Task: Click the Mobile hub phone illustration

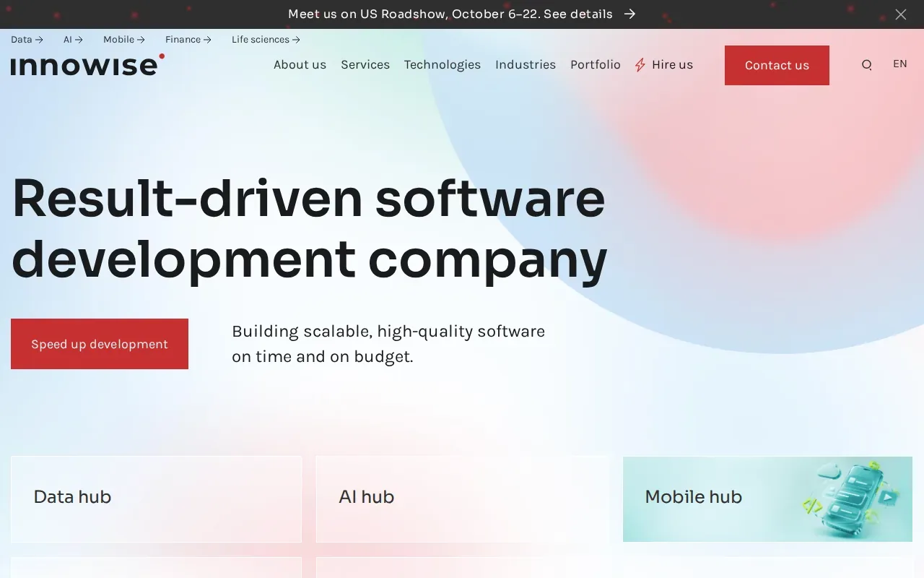Action: (853, 500)
